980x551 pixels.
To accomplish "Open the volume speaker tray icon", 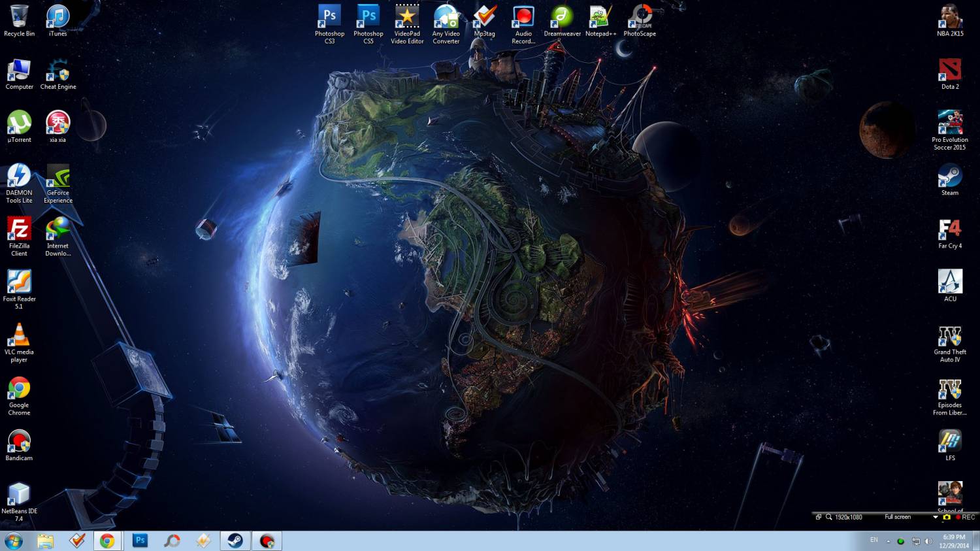I will point(928,541).
